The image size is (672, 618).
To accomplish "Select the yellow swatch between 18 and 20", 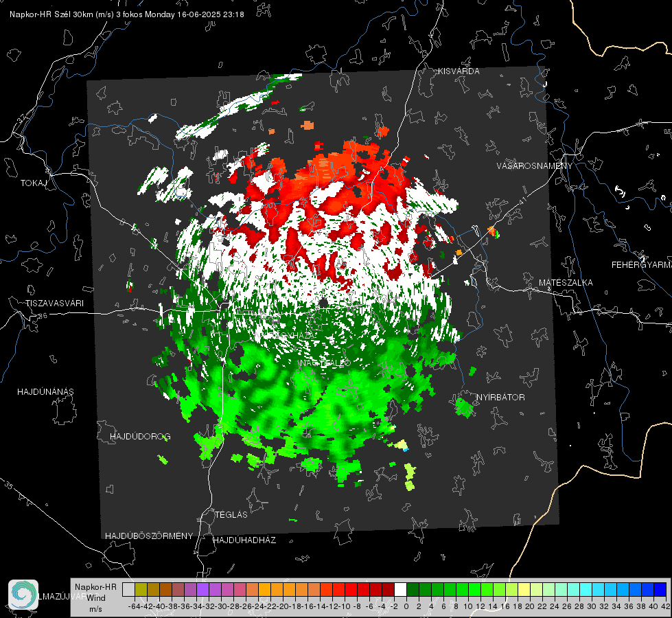I will point(524,589).
